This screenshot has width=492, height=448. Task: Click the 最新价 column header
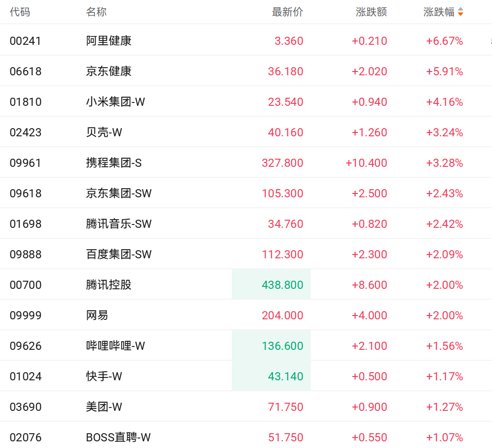click(287, 12)
